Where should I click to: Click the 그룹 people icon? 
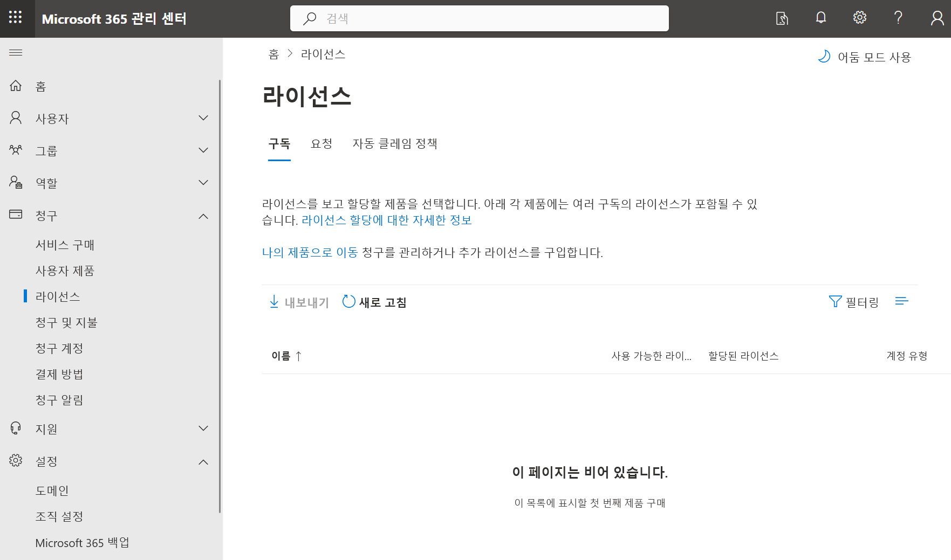16,150
